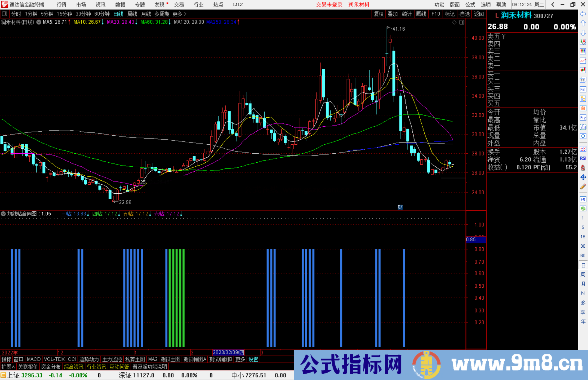
Task: Open the tree structure sidebar icon
Action: [583, 99]
